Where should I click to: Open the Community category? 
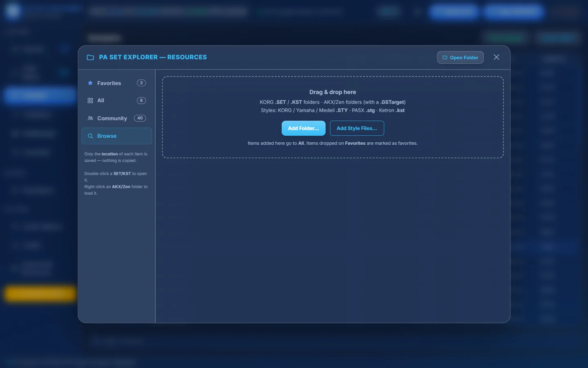pyautogui.click(x=116, y=118)
